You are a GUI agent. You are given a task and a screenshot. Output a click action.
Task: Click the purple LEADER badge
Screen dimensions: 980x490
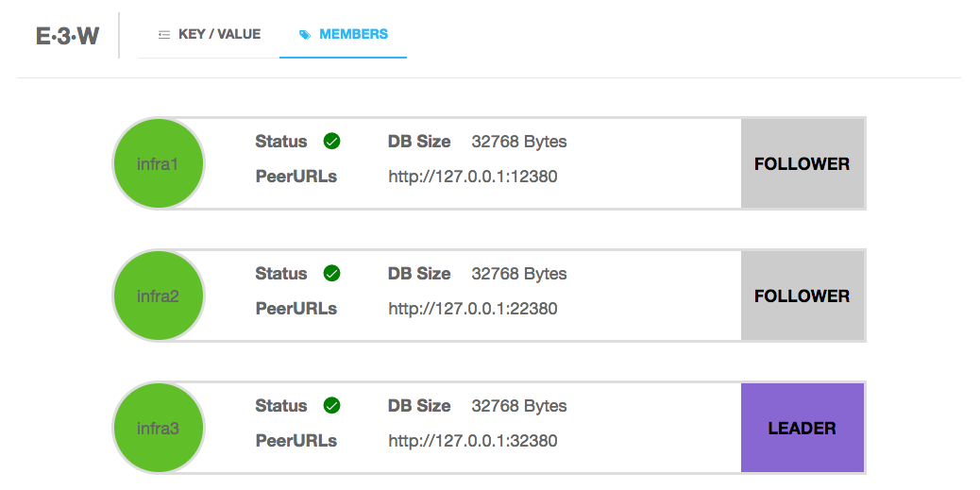point(803,428)
